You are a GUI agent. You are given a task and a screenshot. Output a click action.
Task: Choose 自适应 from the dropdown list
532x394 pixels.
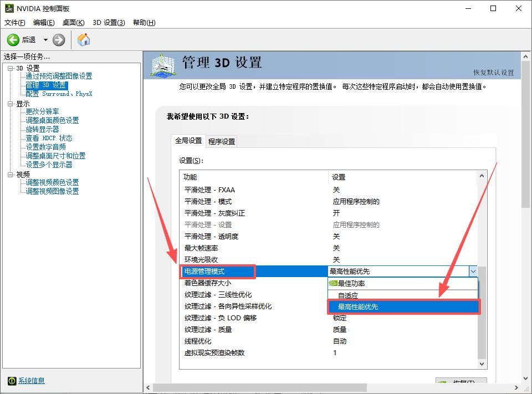coord(403,295)
